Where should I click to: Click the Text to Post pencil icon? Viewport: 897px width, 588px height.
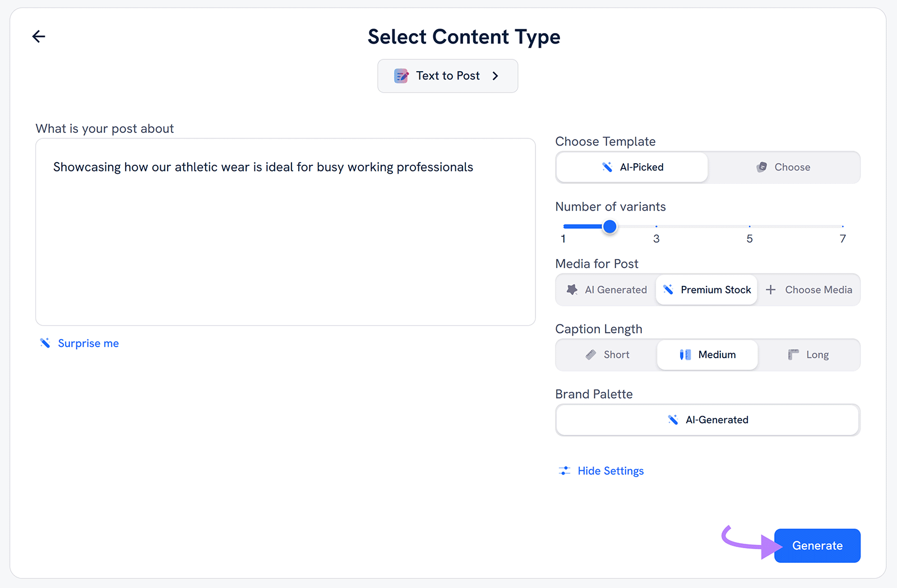(401, 76)
